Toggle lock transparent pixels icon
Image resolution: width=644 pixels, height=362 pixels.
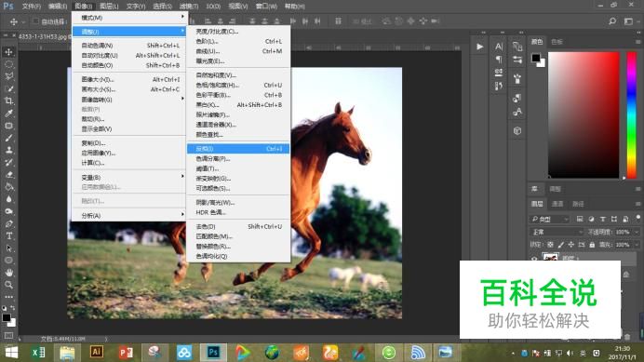(550, 245)
